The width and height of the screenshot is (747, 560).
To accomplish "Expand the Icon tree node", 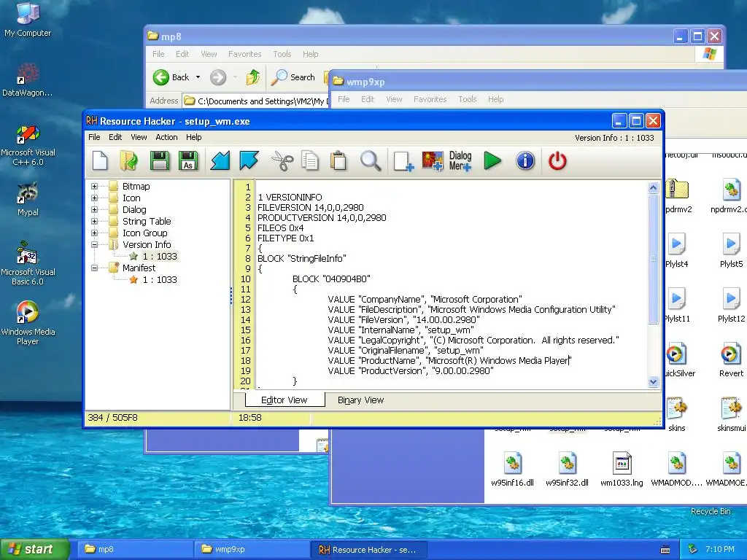I will coord(94,198).
